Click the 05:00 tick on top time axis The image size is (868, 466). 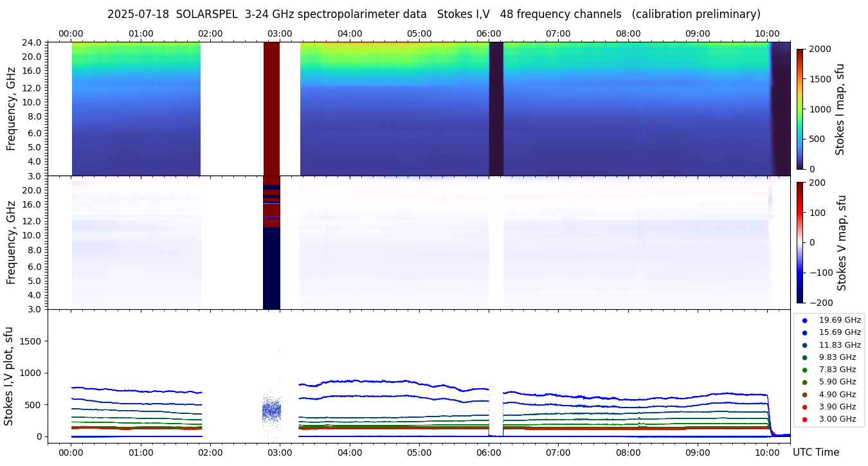pyautogui.click(x=419, y=33)
